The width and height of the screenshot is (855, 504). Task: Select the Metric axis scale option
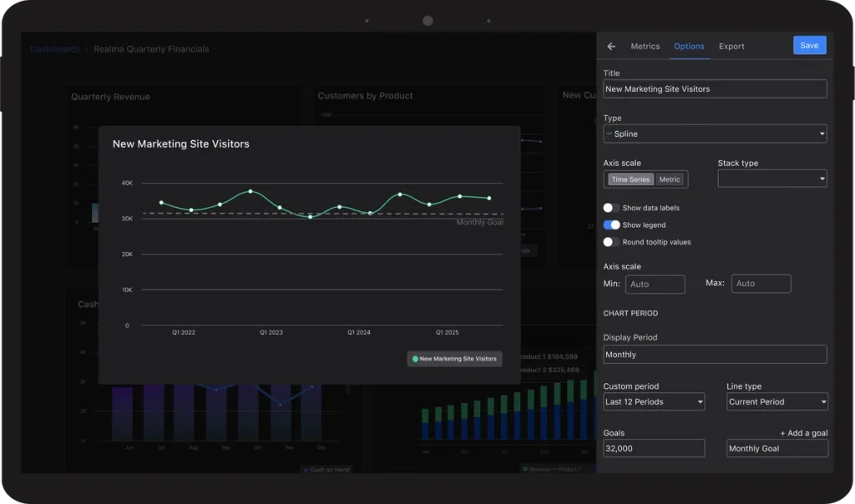669,179
